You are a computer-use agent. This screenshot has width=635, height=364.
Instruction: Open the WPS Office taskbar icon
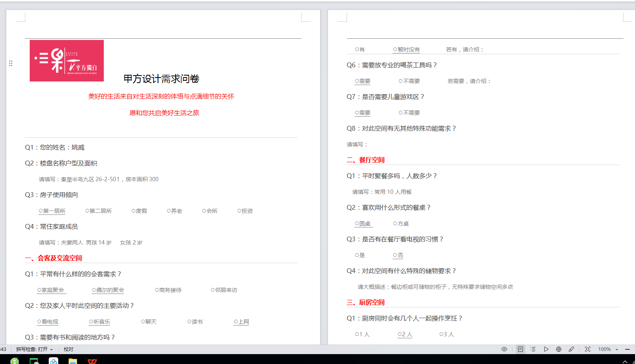pyautogui.click(x=92, y=361)
